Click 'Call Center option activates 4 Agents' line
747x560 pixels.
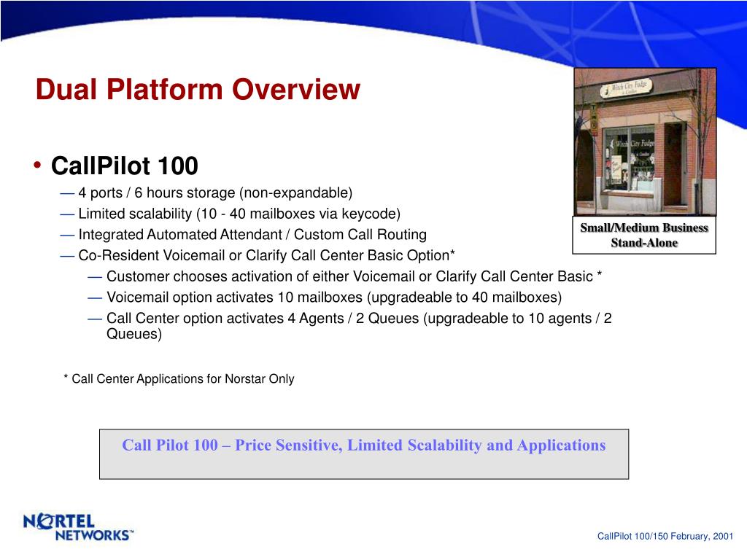359,326
